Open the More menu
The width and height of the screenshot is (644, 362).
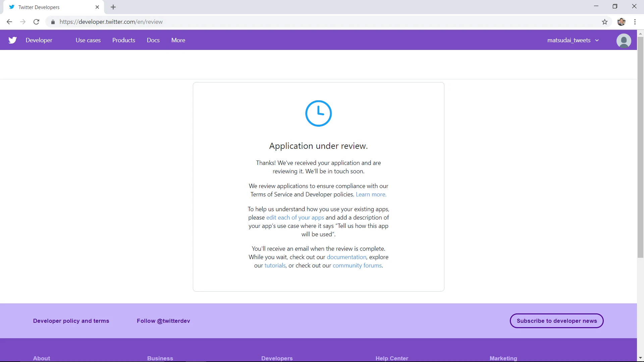click(x=178, y=40)
